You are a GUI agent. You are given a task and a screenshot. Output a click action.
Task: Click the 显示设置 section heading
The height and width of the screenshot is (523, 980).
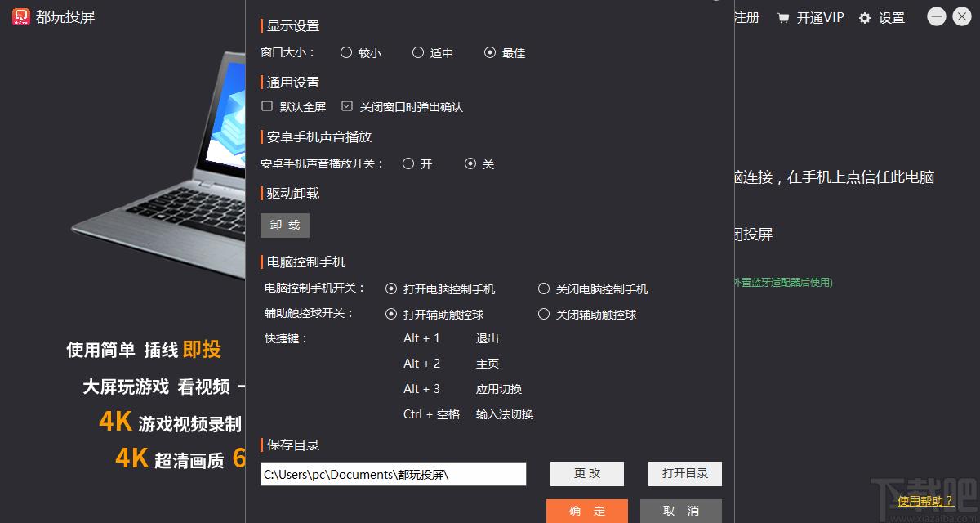tap(293, 26)
